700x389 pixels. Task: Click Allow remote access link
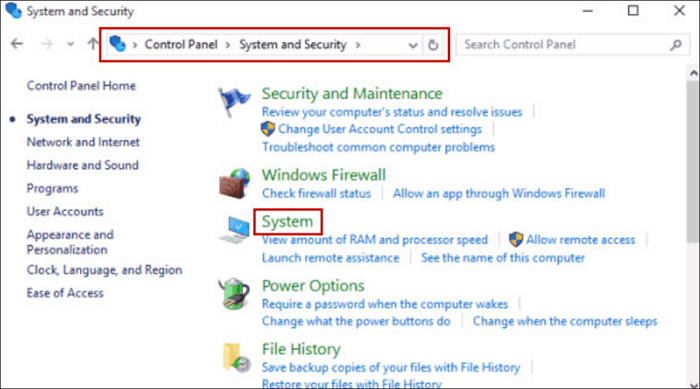pyautogui.click(x=580, y=240)
